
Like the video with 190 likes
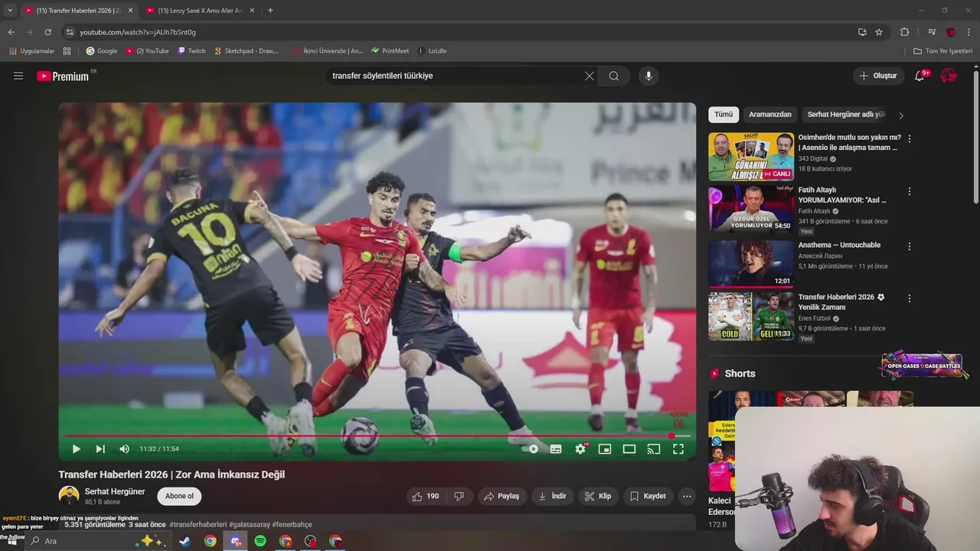tap(425, 496)
